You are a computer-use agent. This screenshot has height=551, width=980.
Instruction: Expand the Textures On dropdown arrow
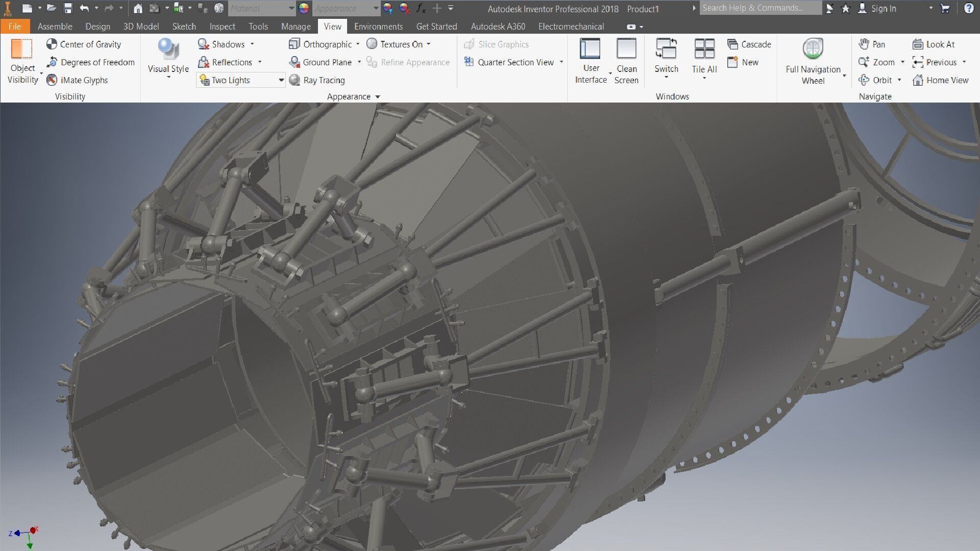pos(428,44)
